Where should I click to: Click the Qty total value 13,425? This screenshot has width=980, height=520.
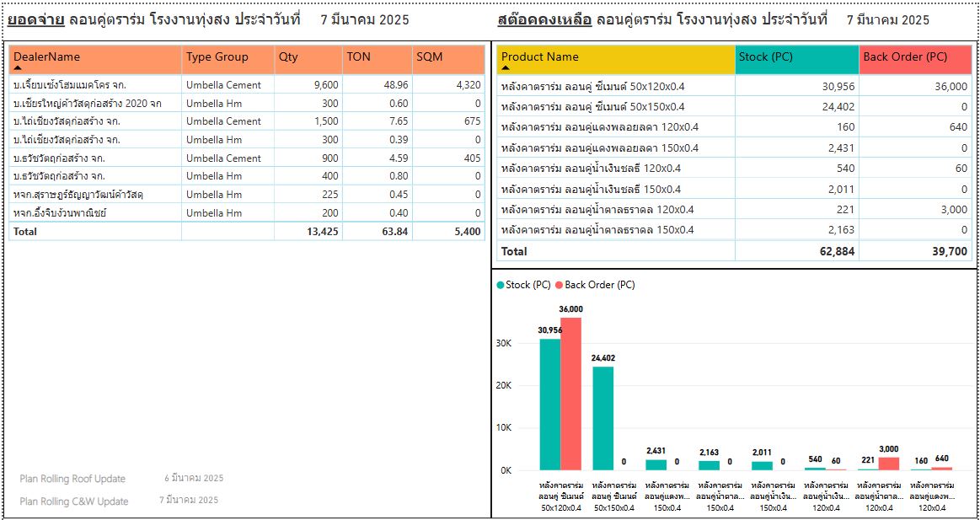pos(319,231)
